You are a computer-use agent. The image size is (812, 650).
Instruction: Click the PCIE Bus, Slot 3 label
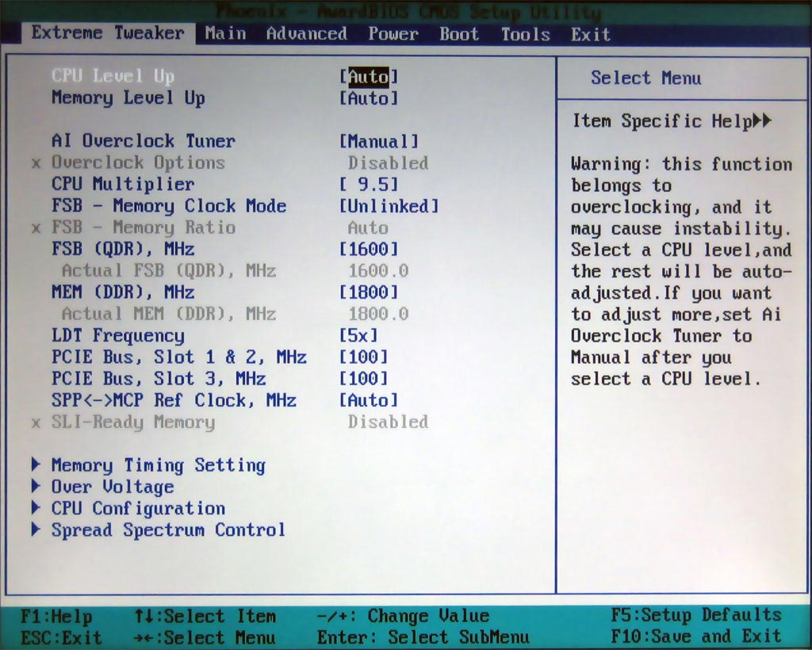click(x=159, y=378)
